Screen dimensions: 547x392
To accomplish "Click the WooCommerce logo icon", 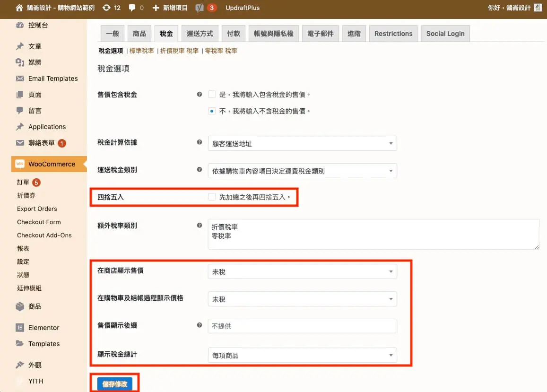I will pyautogui.click(x=20, y=164).
